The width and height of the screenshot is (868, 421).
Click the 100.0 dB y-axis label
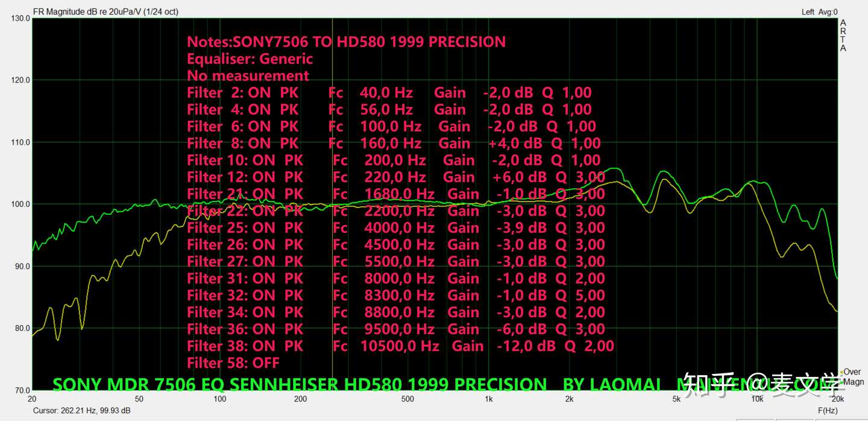coord(20,204)
